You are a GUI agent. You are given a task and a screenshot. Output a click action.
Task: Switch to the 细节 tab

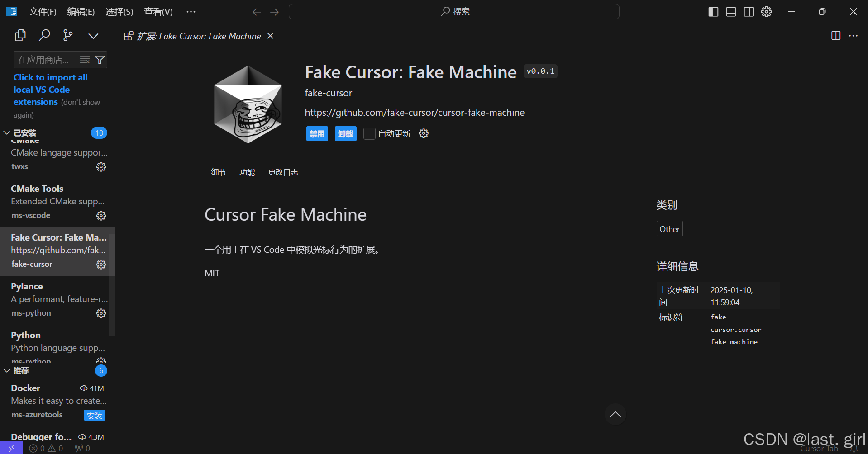[219, 172]
